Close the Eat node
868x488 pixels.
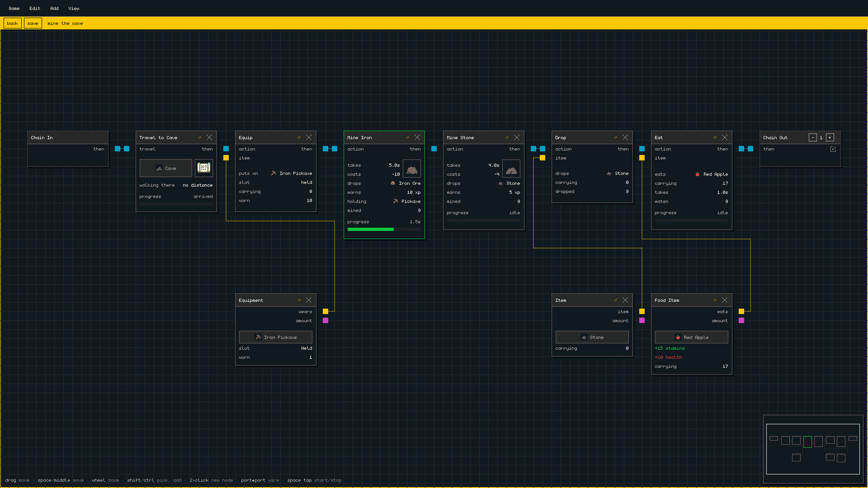(725, 137)
